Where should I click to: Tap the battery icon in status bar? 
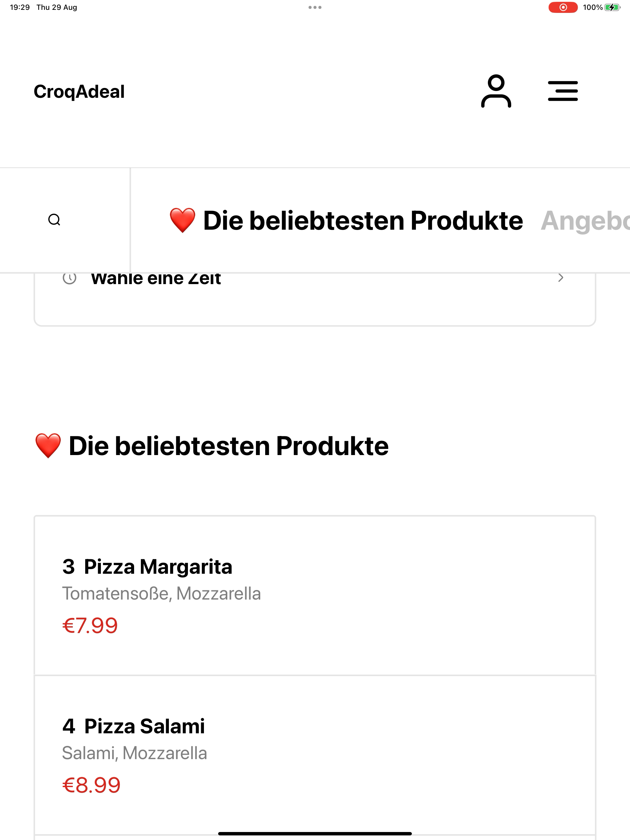(x=612, y=7)
